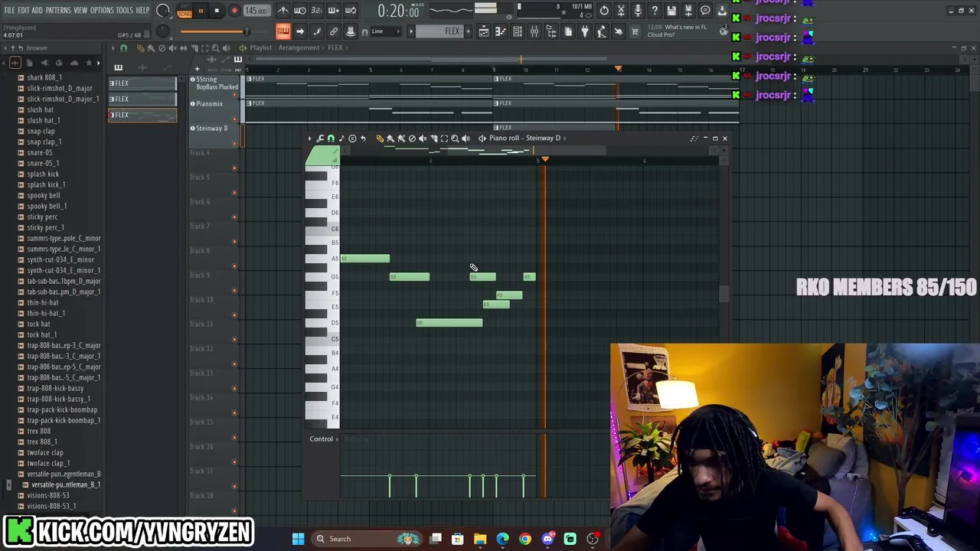The image size is (980, 551).
Task: Open the FLEX pattern selector
Action: click(439, 31)
